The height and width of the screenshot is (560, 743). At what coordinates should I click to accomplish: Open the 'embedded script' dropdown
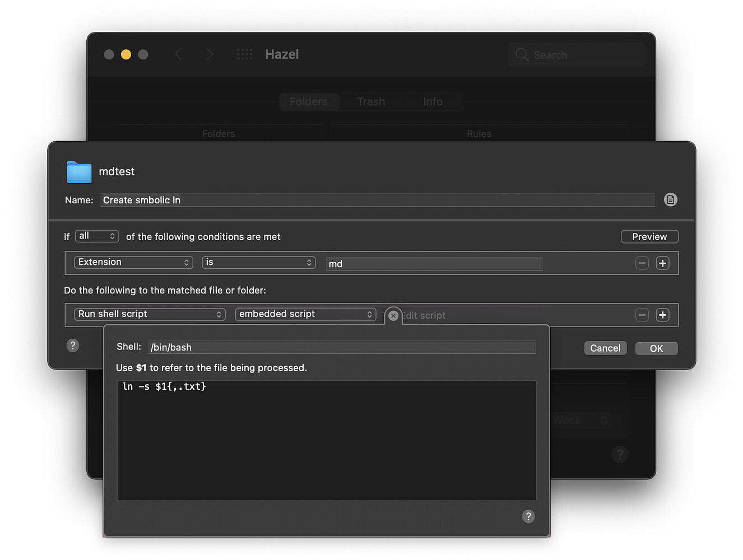(x=305, y=314)
